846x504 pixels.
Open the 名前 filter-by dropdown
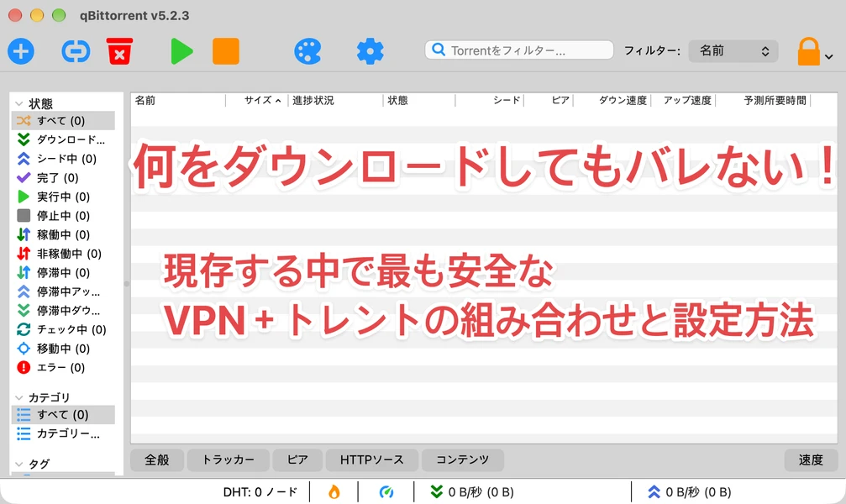point(733,50)
